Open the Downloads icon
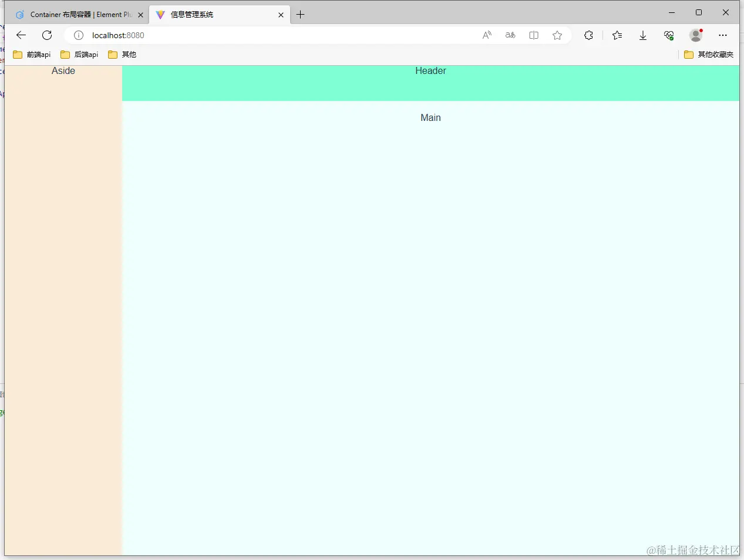 [x=643, y=35]
